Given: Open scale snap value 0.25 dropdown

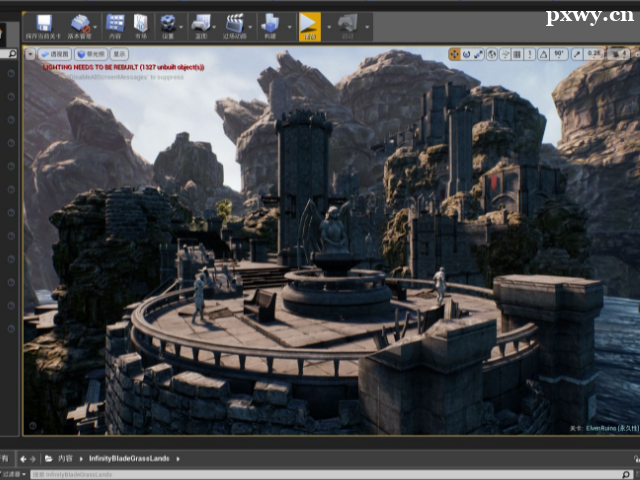Looking at the screenshot, I should 594,54.
